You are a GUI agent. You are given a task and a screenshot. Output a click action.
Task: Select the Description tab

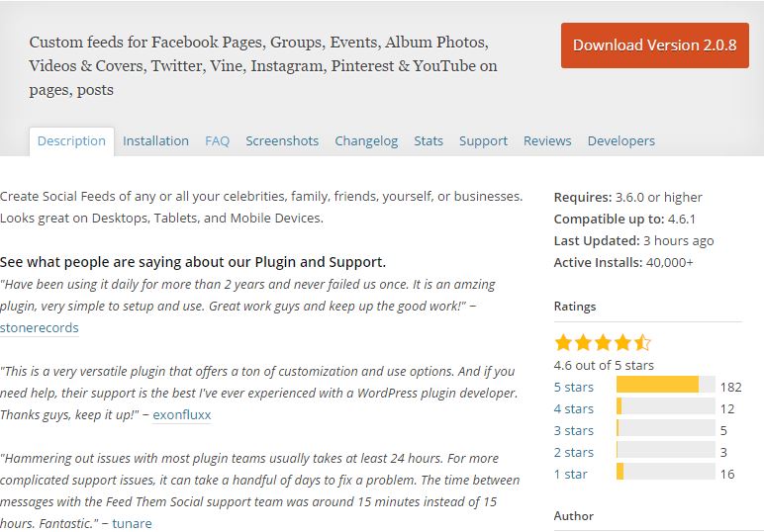pos(71,141)
